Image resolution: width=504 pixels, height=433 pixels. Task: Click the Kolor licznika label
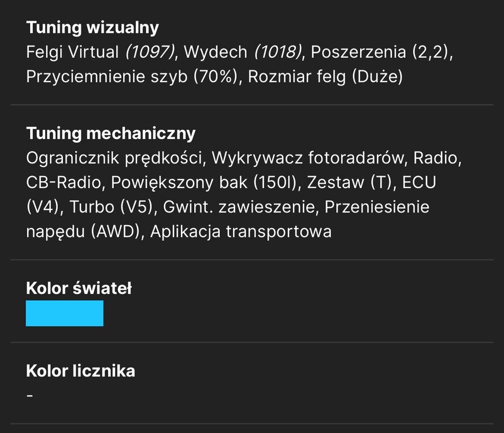point(81,371)
